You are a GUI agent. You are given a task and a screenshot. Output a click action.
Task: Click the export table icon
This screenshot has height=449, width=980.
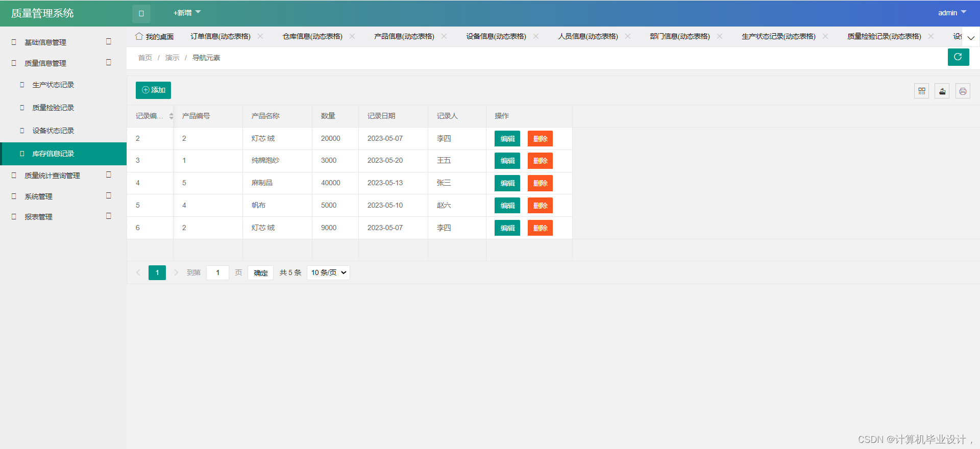pyautogui.click(x=942, y=91)
